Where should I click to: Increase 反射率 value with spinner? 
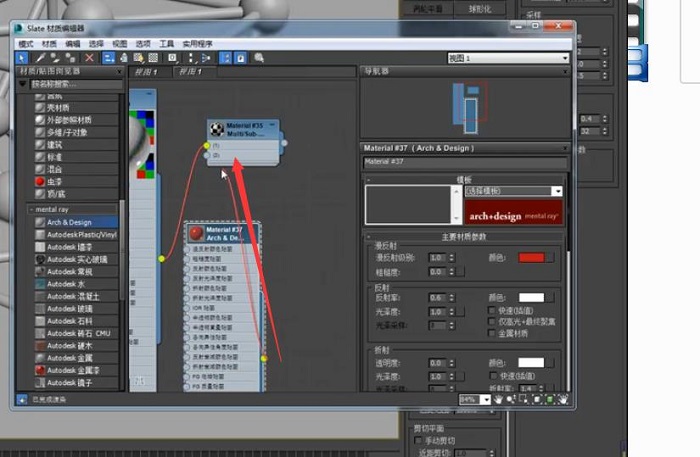coord(451,295)
